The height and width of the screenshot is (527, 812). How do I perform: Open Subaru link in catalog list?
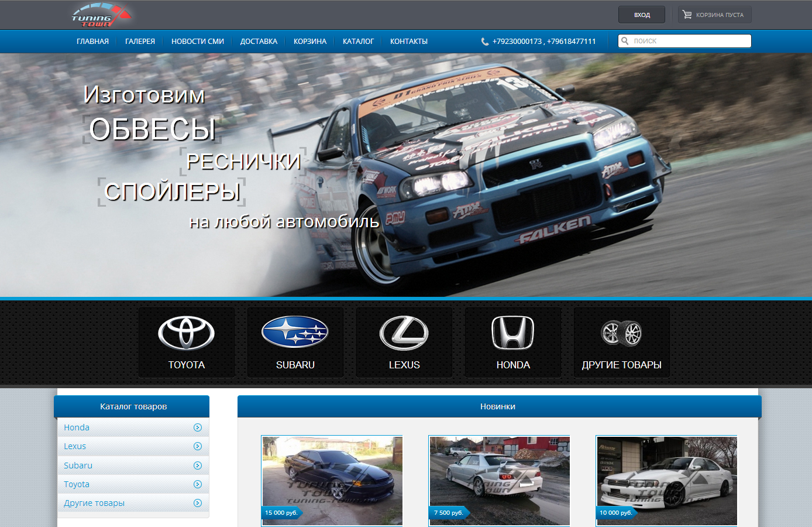click(78, 466)
